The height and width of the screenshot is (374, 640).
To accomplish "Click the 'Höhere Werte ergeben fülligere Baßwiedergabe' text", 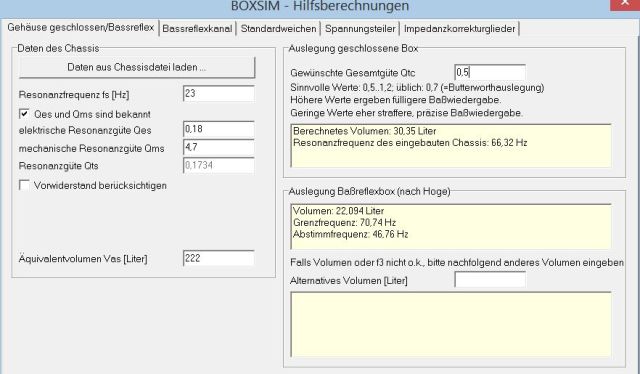I will [396, 100].
